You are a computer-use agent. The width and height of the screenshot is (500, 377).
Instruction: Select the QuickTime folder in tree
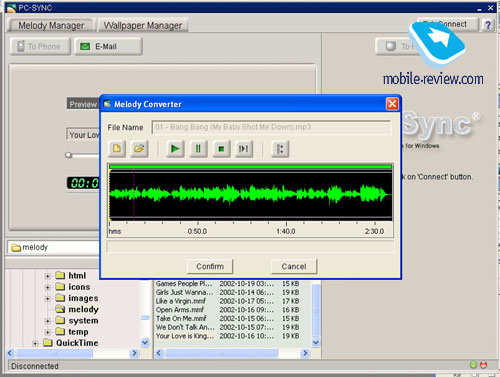[x=77, y=343]
